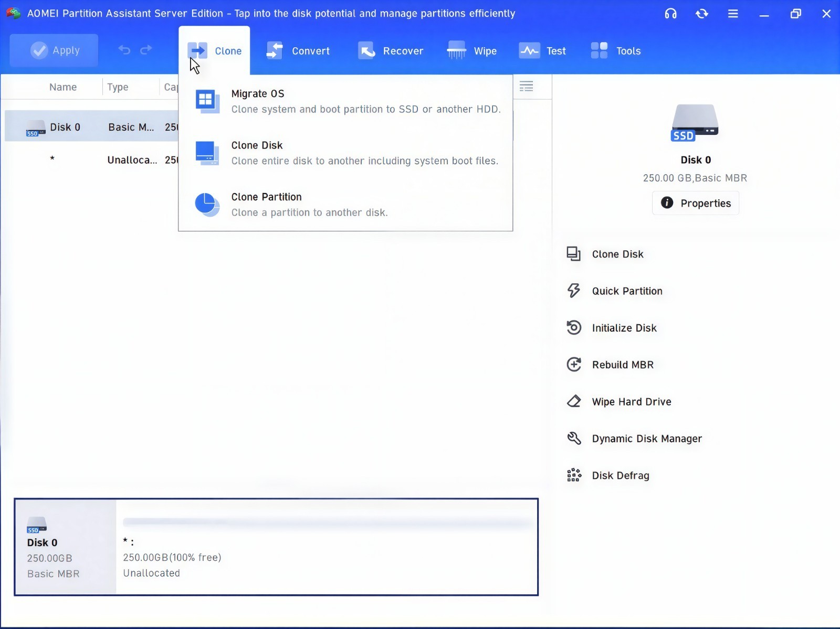
Task: Click the Type column header
Action: [118, 87]
